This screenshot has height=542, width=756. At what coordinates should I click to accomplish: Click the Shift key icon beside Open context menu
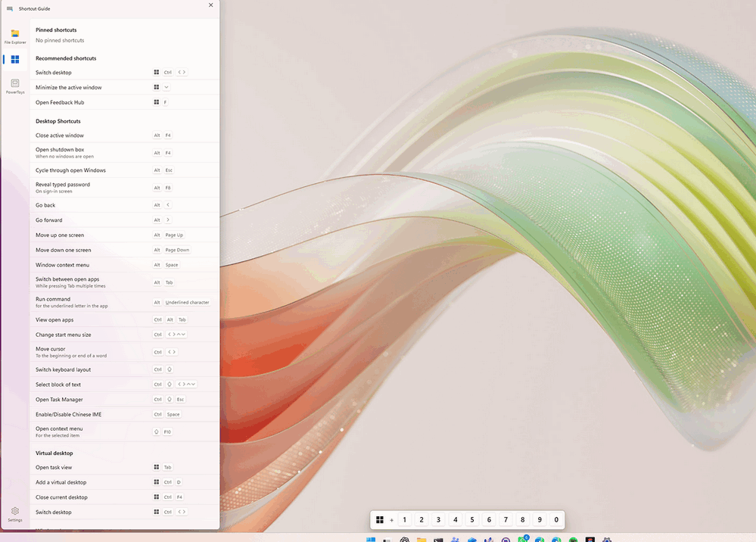(156, 431)
